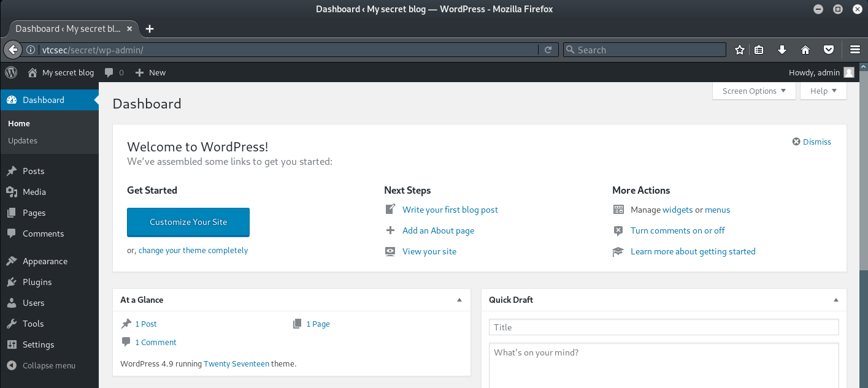The image size is (868, 388).
Task: Open admin avatar next to Howdy
Action: pyautogui.click(x=849, y=72)
